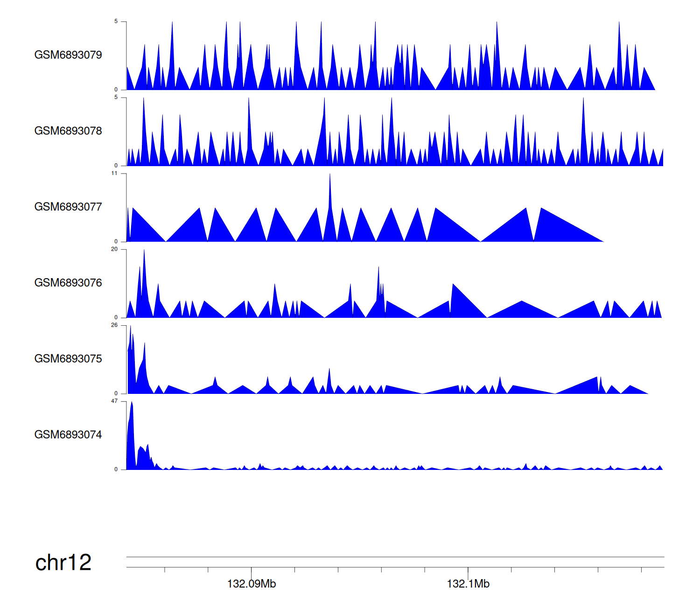Select the GSM6893078 track name
The image size is (700, 616).
68,131
